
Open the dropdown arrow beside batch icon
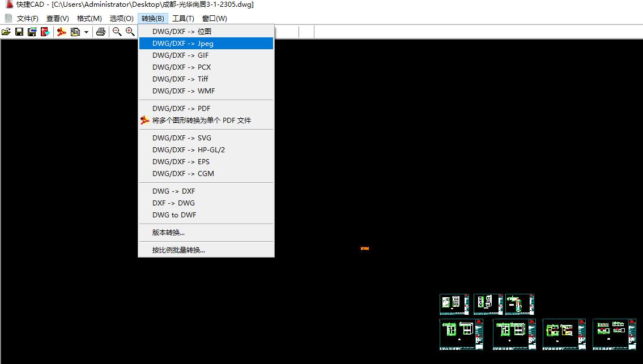pos(86,32)
